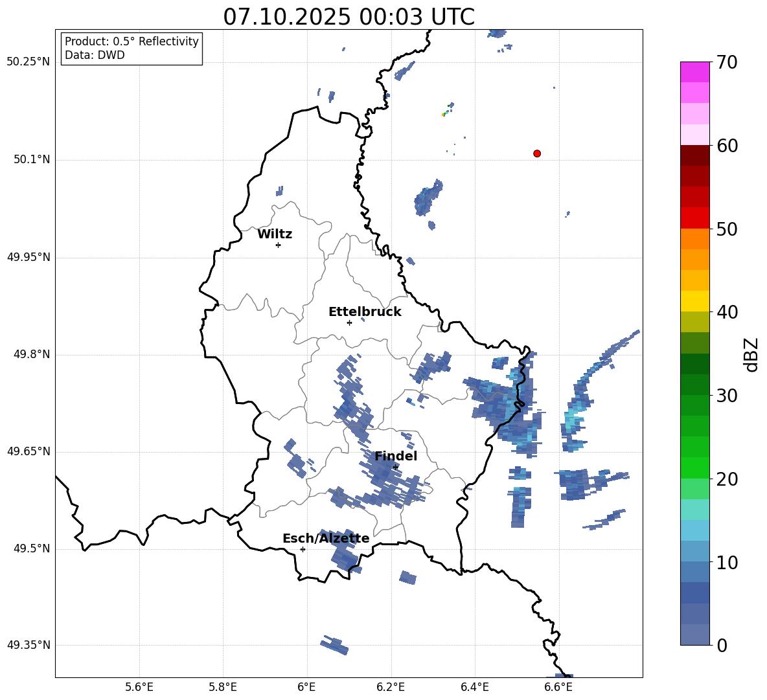Screen dimensions: 767x700
Task: Click the Esch/Alzette city label
Action: pos(326,539)
